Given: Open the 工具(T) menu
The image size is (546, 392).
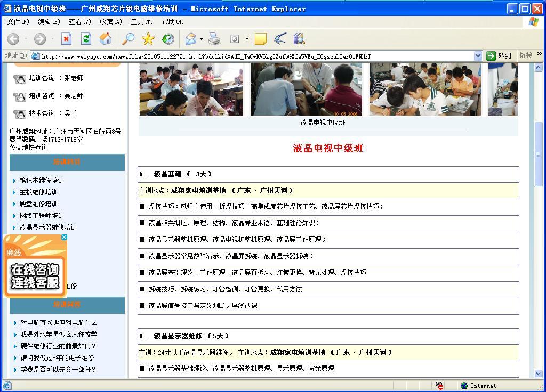Looking at the screenshot, I should click(141, 22).
